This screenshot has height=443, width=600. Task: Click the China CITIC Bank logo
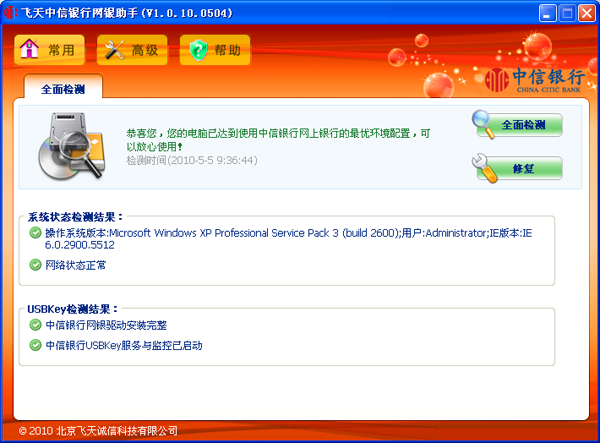tap(535, 80)
